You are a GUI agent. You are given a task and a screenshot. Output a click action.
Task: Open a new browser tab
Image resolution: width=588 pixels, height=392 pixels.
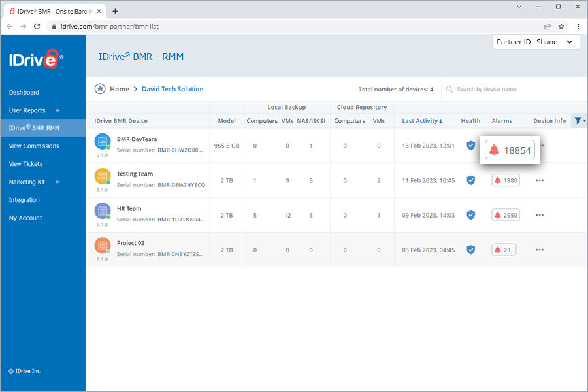tap(115, 11)
